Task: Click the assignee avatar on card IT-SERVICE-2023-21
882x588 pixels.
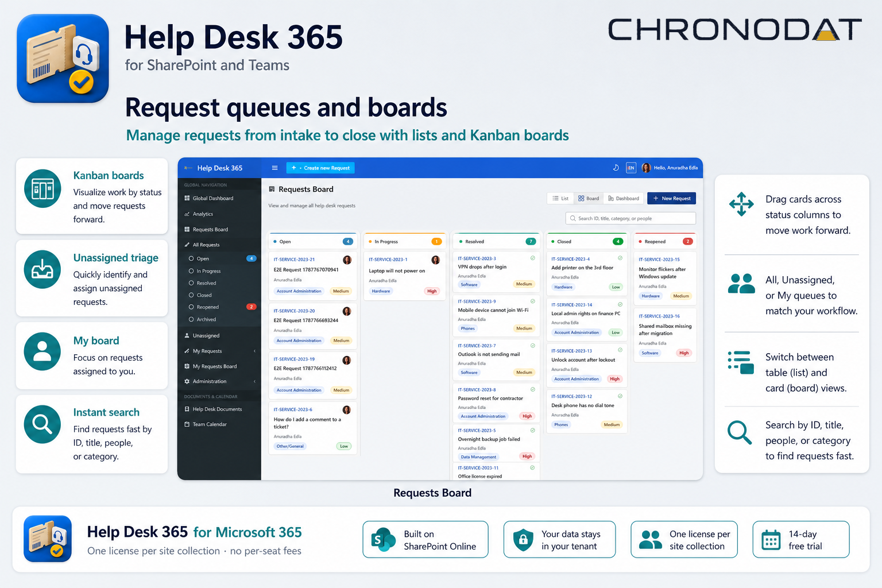Action: point(347,260)
